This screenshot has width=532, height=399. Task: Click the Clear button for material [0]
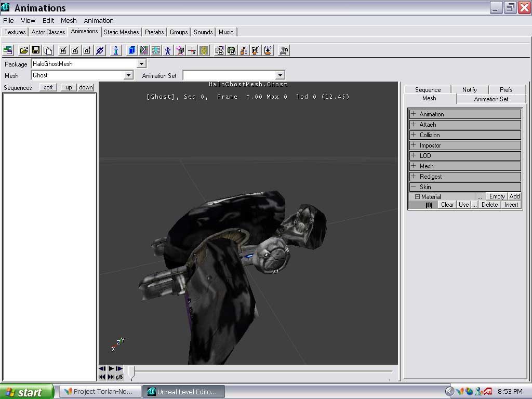coord(447,205)
